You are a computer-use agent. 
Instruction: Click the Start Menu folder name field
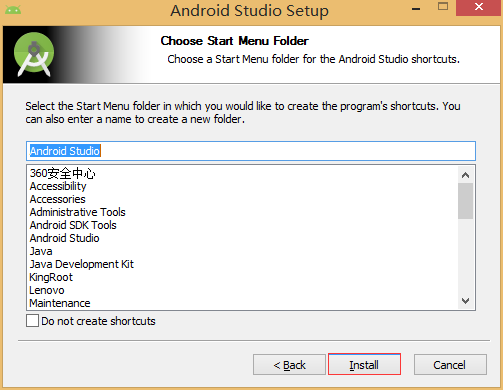[x=251, y=151]
